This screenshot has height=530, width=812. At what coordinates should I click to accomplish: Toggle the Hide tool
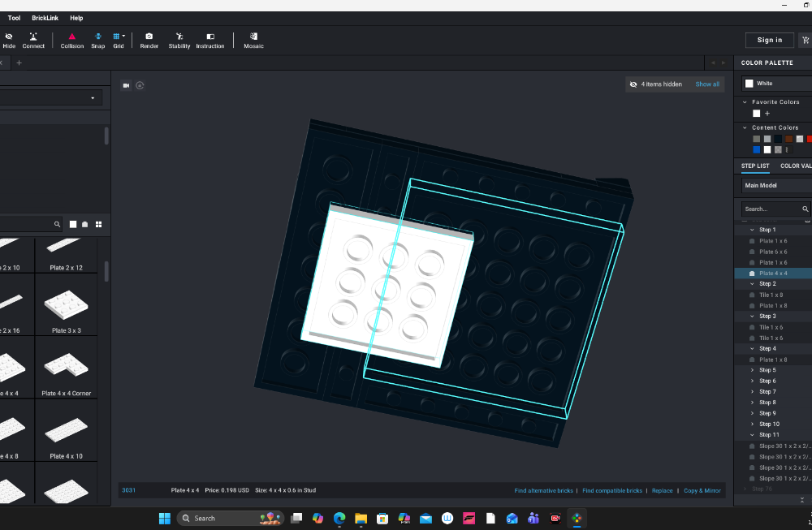pyautogui.click(x=9, y=40)
